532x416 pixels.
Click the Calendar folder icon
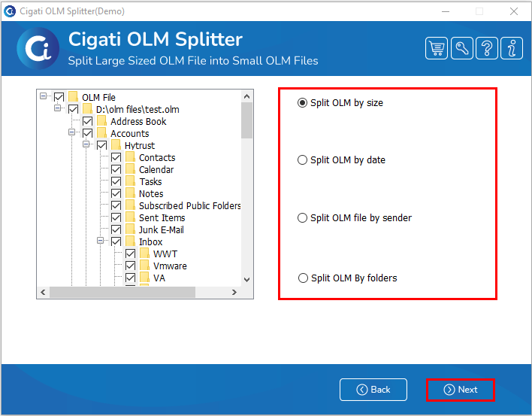tap(130, 169)
